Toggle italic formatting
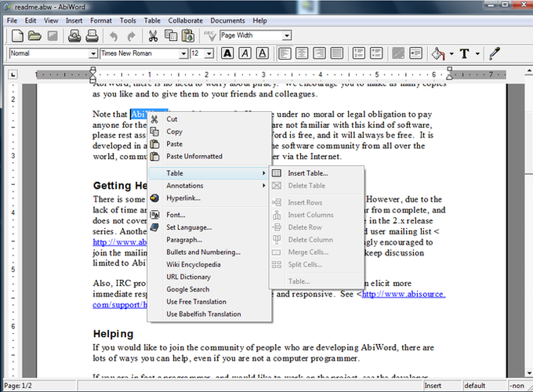 [x=245, y=53]
